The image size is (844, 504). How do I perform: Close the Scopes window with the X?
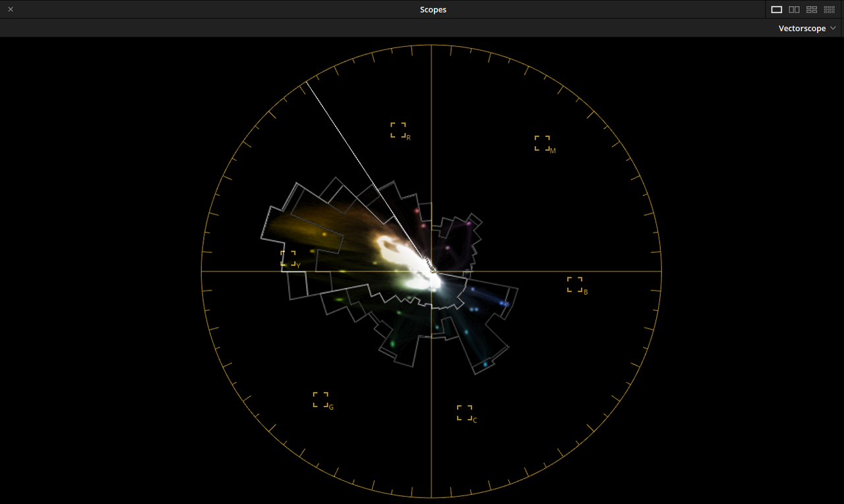[x=10, y=9]
